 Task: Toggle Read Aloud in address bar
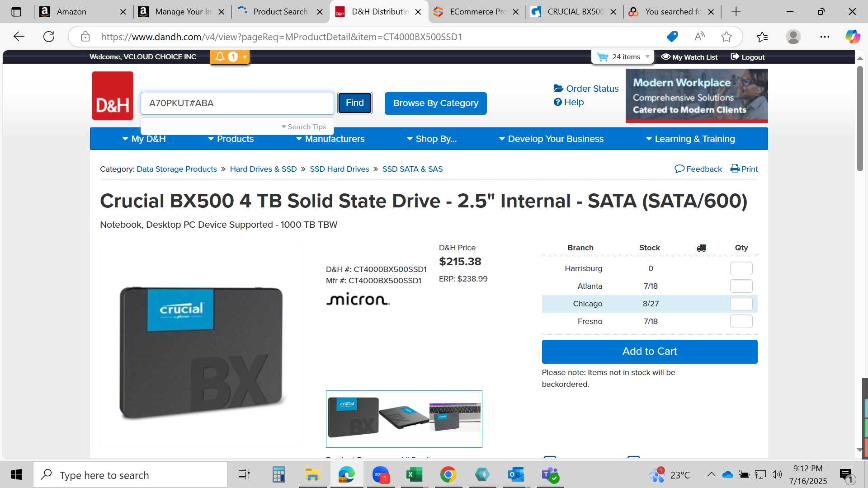[x=699, y=37]
